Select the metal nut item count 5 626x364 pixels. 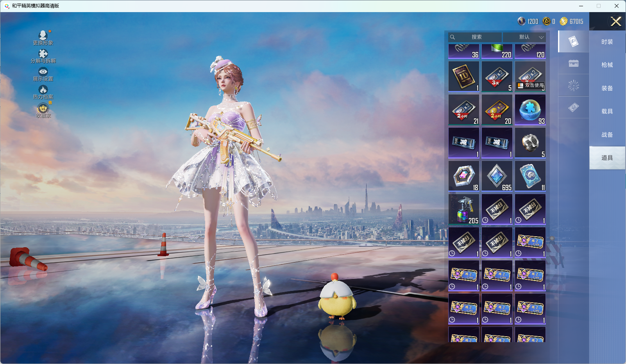[530, 143]
